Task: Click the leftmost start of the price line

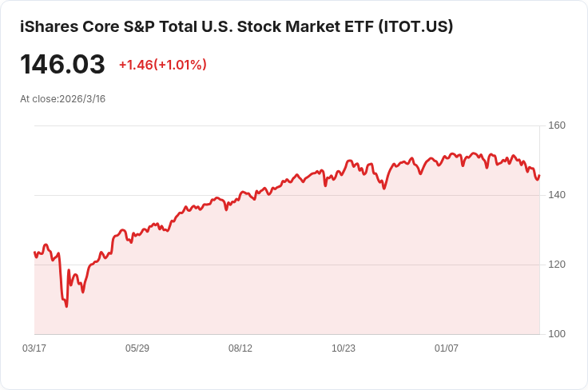Action: (34, 253)
